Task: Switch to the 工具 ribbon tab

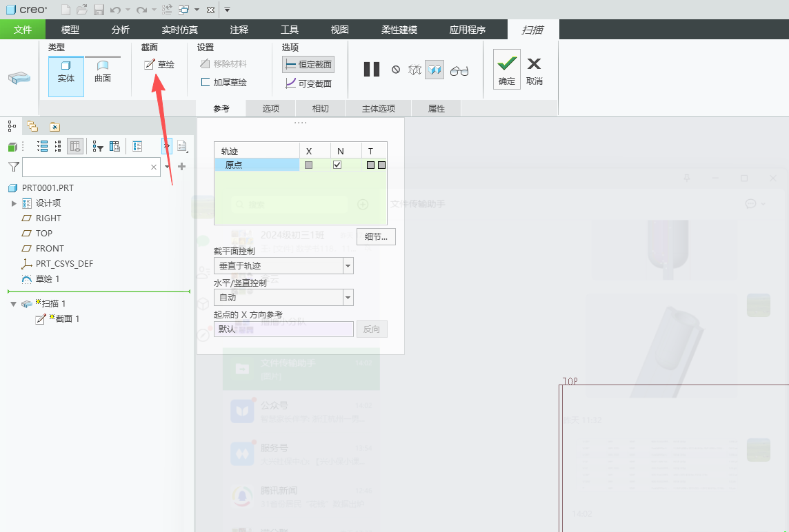Action: (290, 30)
